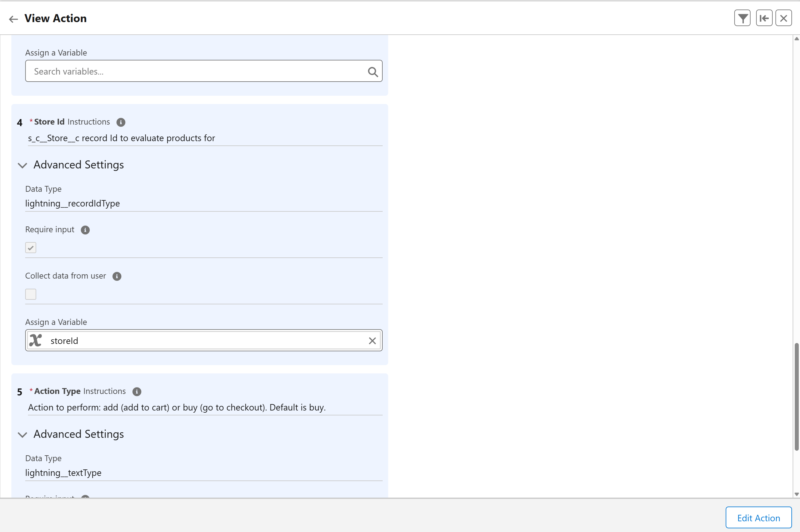The width and height of the screenshot is (800, 532).
Task: Click the Search variables input field
Action: pos(197,71)
